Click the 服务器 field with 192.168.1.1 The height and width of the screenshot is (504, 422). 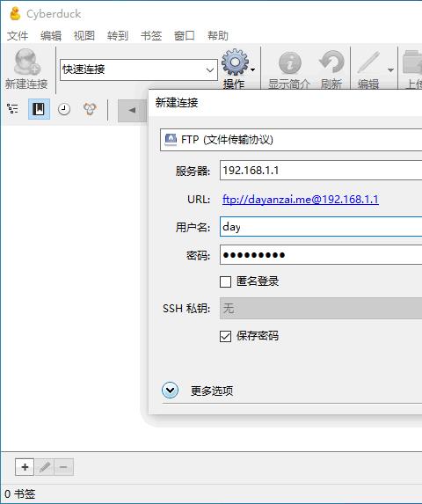pos(321,171)
